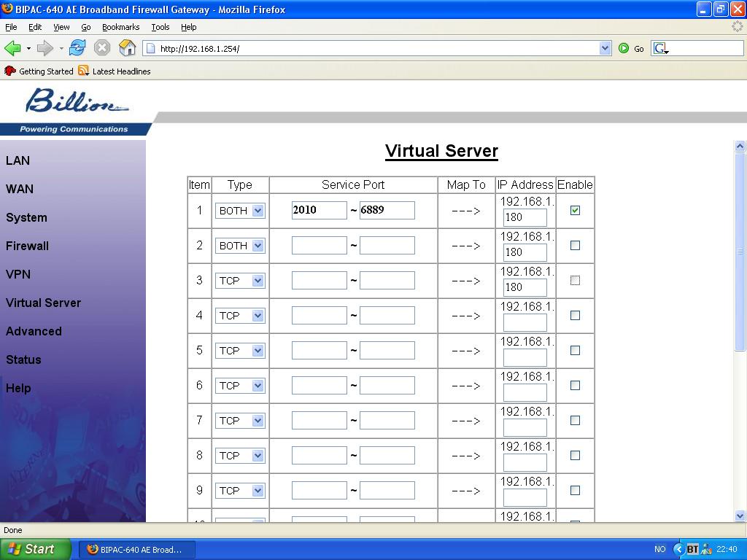The height and width of the screenshot is (560, 747).
Task: Click the start port field showing 2010
Action: tap(320, 210)
